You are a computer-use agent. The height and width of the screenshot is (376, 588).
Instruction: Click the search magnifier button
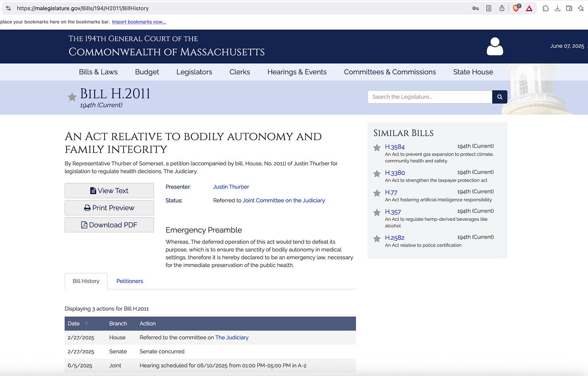(500, 97)
